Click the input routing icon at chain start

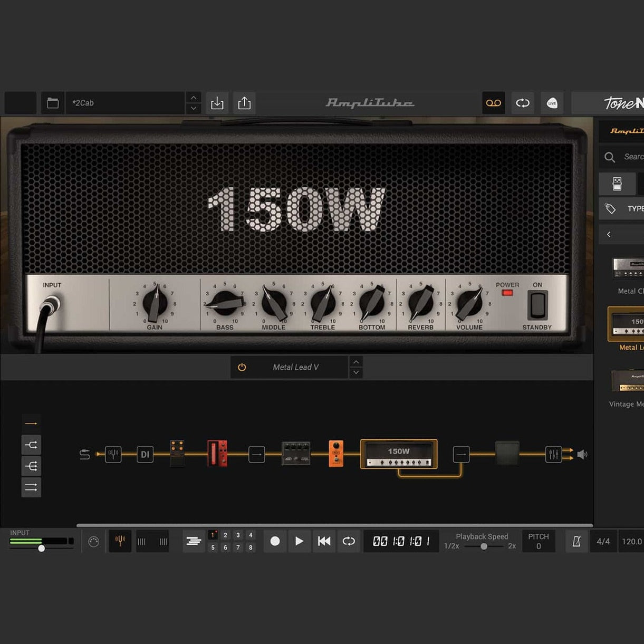click(x=84, y=454)
